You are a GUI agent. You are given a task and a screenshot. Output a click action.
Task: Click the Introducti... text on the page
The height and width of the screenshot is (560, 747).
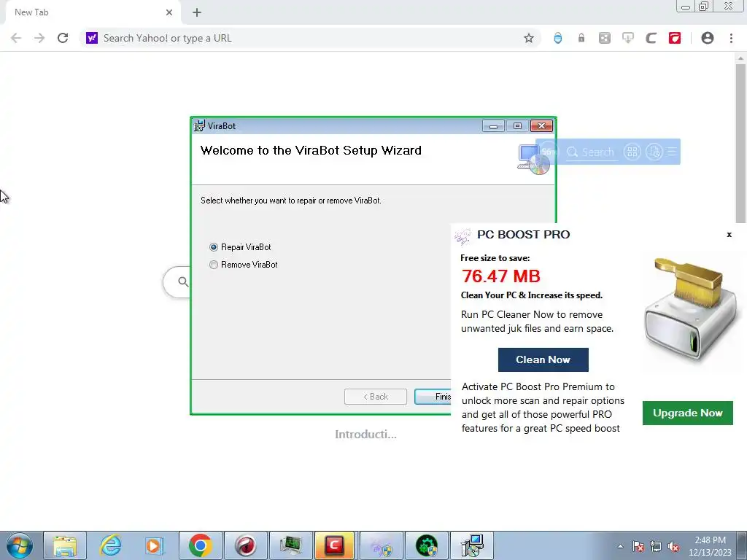pos(365,435)
